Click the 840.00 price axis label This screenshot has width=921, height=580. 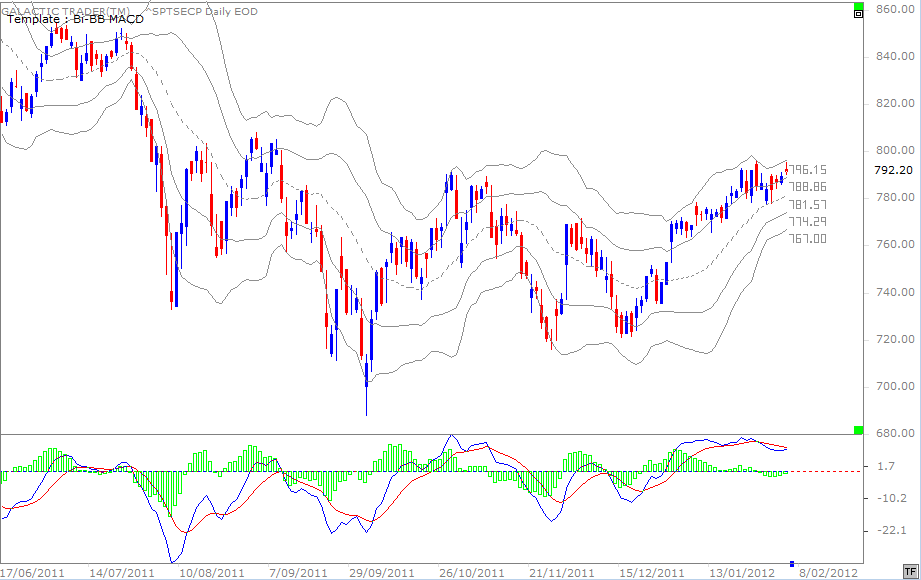coord(895,56)
